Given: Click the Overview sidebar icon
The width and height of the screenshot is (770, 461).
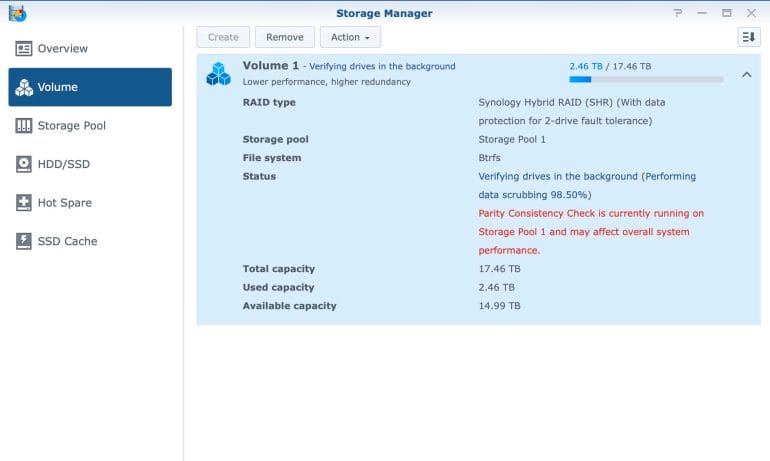Looking at the screenshot, I should click(24, 49).
